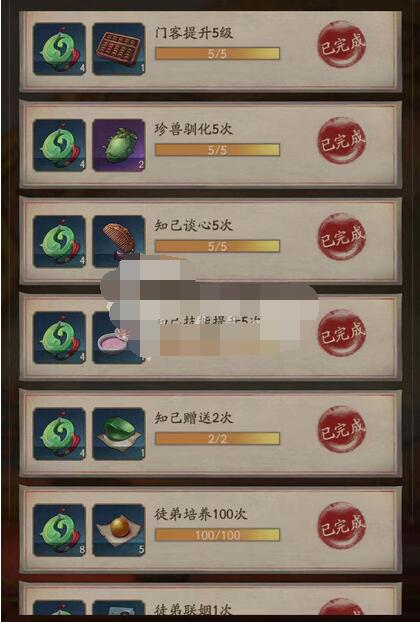This screenshot has height=622, width=420.
Task: Click the 知己谈心5次 task title
Action: click(x=194, y=225)
